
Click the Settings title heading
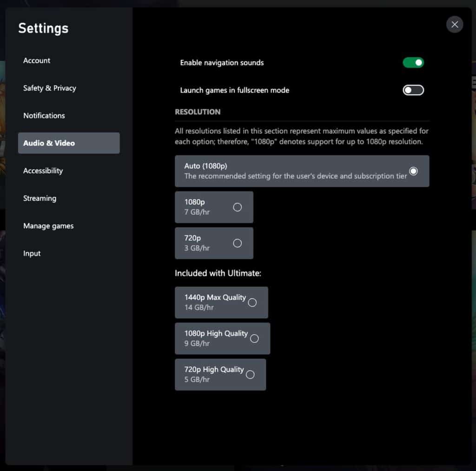click(43, 28)
